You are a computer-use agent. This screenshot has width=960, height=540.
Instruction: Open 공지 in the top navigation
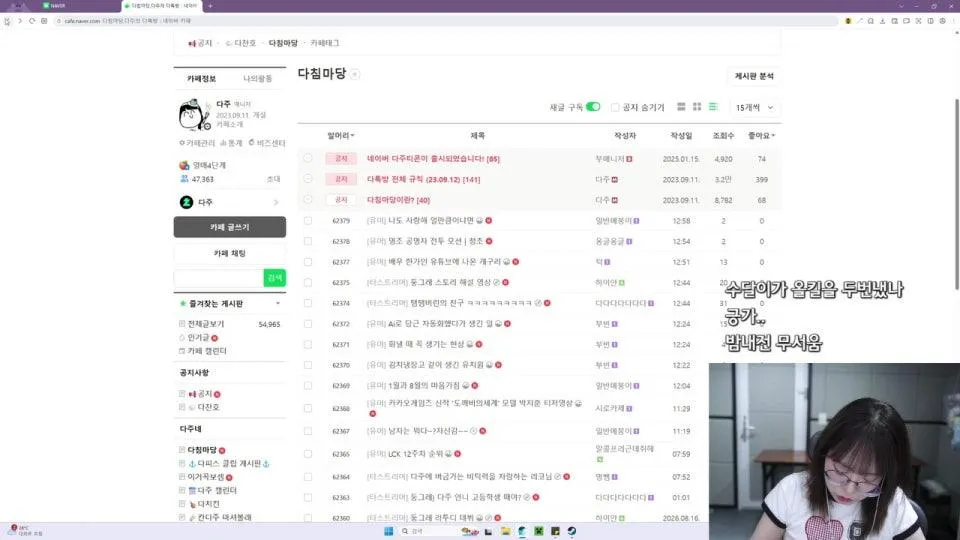[200, 43]
